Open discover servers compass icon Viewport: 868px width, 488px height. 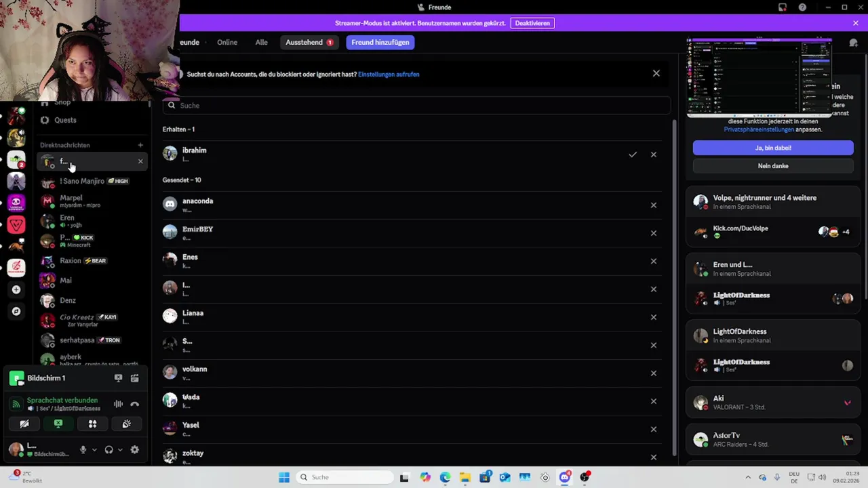[16, 311]
